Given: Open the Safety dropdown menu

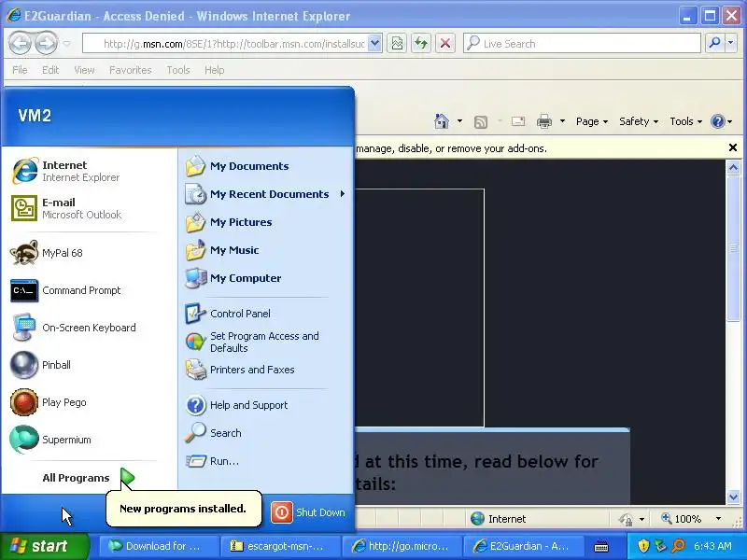Looking at the screenshot, I should (x=639, y=122).
